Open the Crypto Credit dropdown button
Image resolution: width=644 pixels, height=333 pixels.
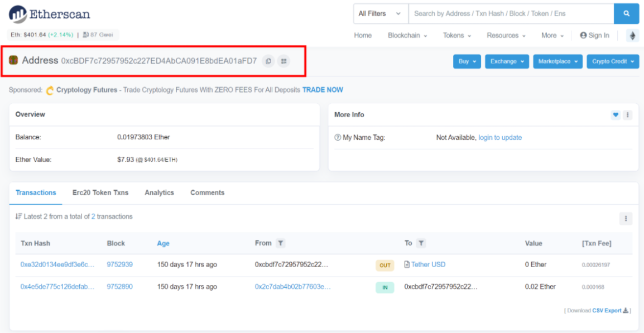coord(613,61)
